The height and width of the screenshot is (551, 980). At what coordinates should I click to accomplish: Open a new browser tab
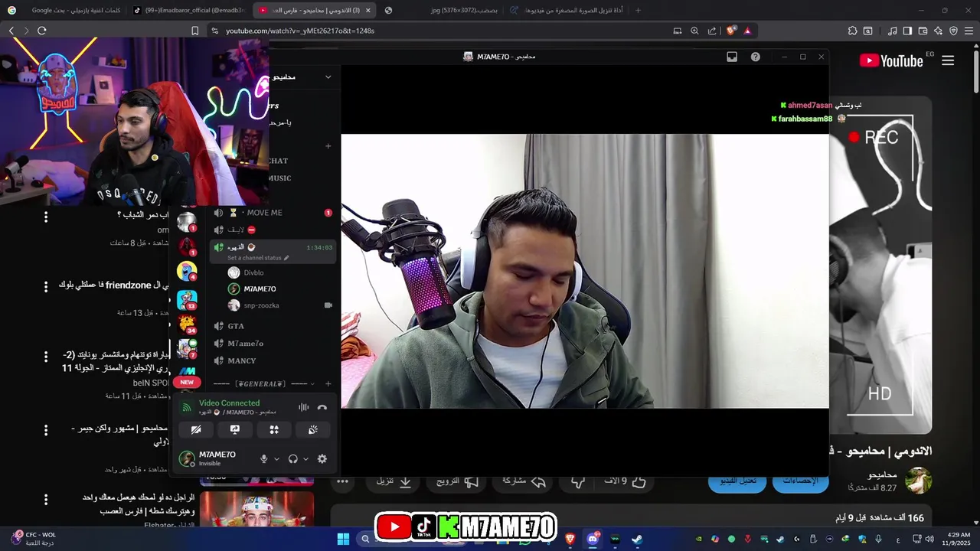(638, 10)
